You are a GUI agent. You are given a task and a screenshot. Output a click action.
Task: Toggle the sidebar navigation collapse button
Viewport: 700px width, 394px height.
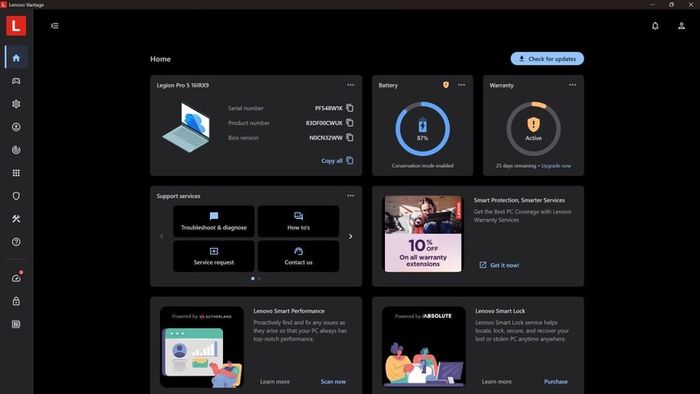(x=54, y=26)
